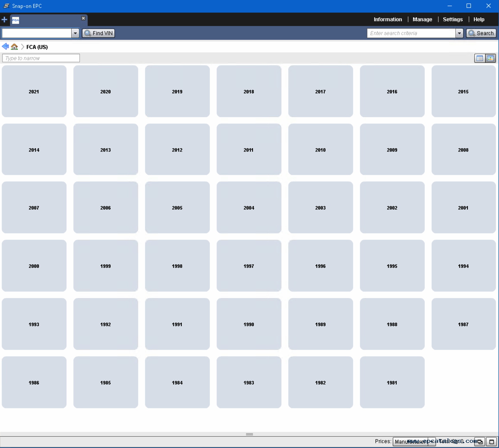499x448 pixels.
Task: Click the 'Type to narrow' filter field
Action: 41,58
